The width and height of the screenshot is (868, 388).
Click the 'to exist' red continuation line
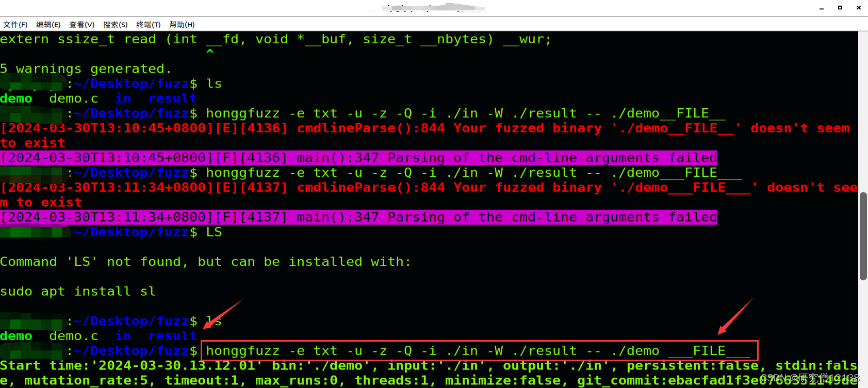point(33,143)
